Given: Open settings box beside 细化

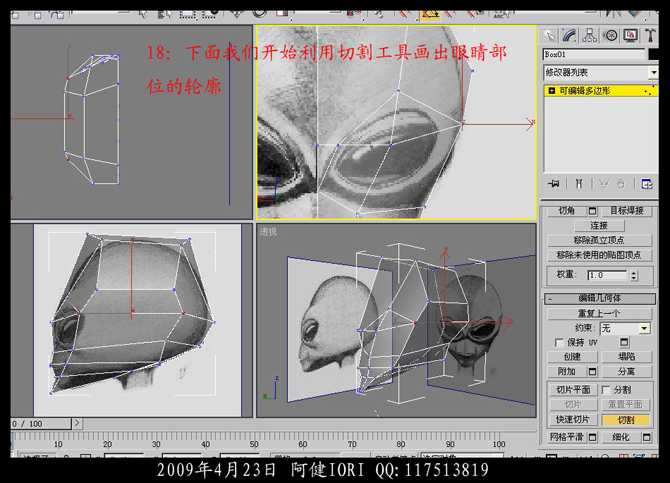Looking at the screenshot, I should tap(646, 437).
